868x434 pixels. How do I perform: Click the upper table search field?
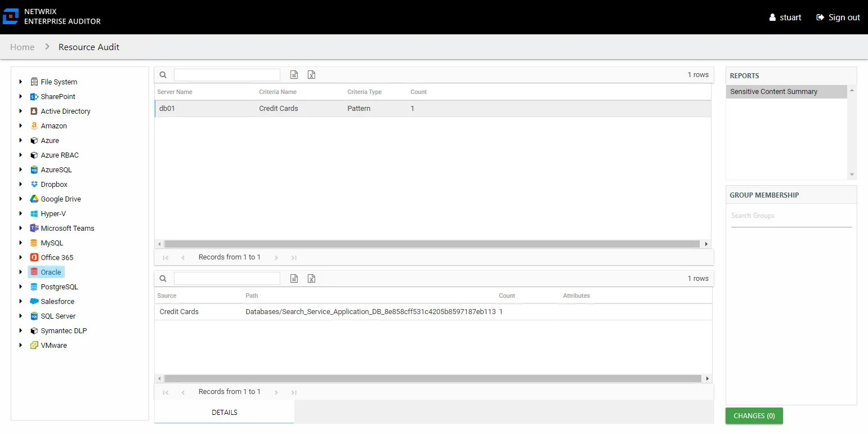coord(227,75)
